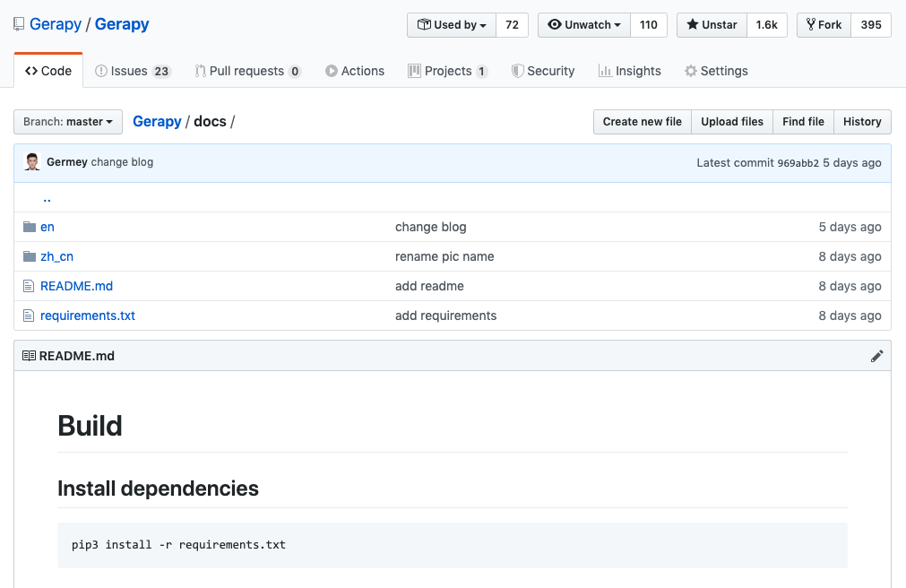Open the 'add readme' commit message
The height and width of the screenshot is (588, 906).
coord(429,286)
